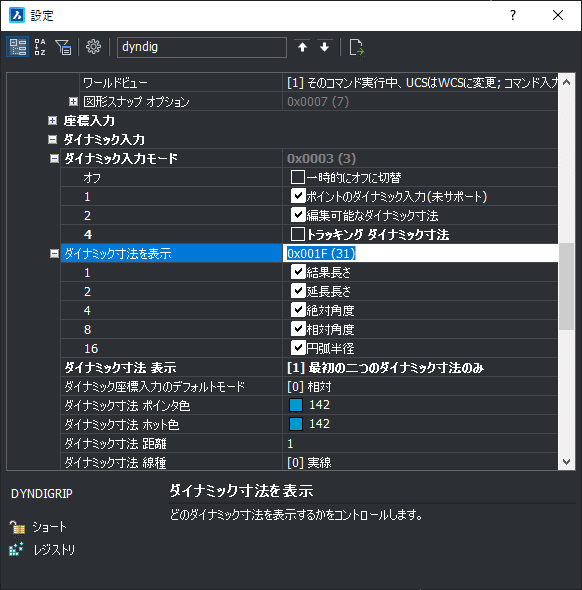Click the BricsCAD logo in title bar
This screenshot has width=582, height=590.
coord(17,15)
